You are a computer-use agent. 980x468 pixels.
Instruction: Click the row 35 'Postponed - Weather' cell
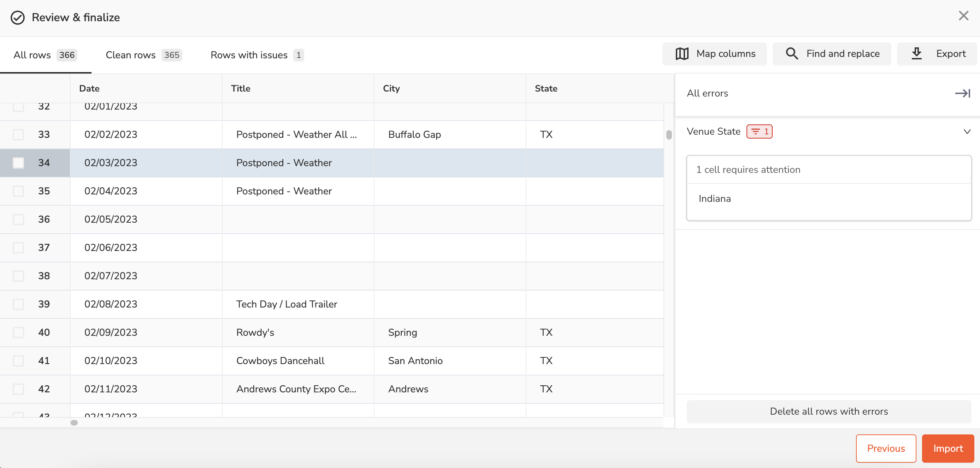point(298,191)
